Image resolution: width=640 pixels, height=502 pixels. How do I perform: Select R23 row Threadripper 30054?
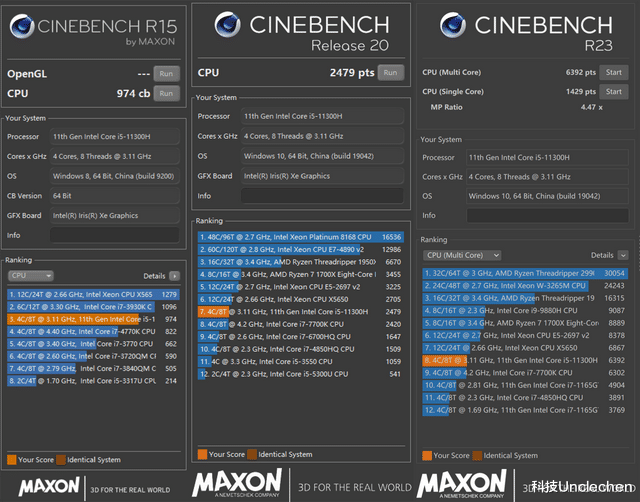coord(525,273)
